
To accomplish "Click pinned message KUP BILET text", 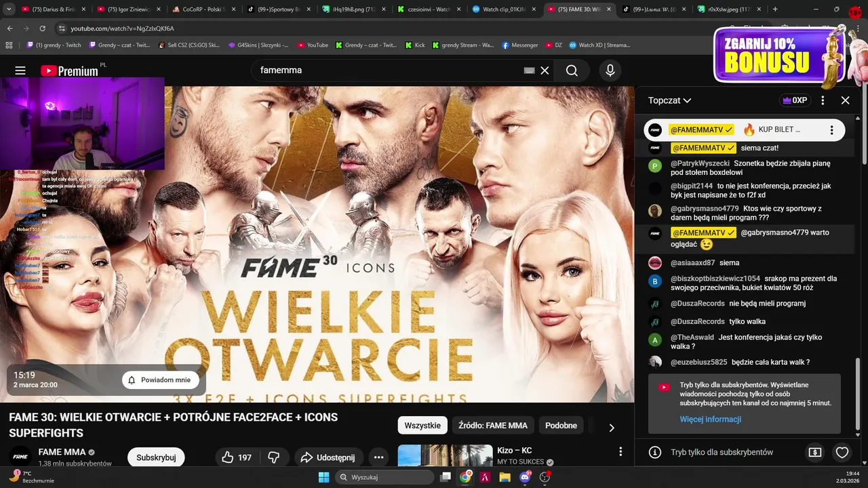I will pyautogui.click(x=779, y=129).
